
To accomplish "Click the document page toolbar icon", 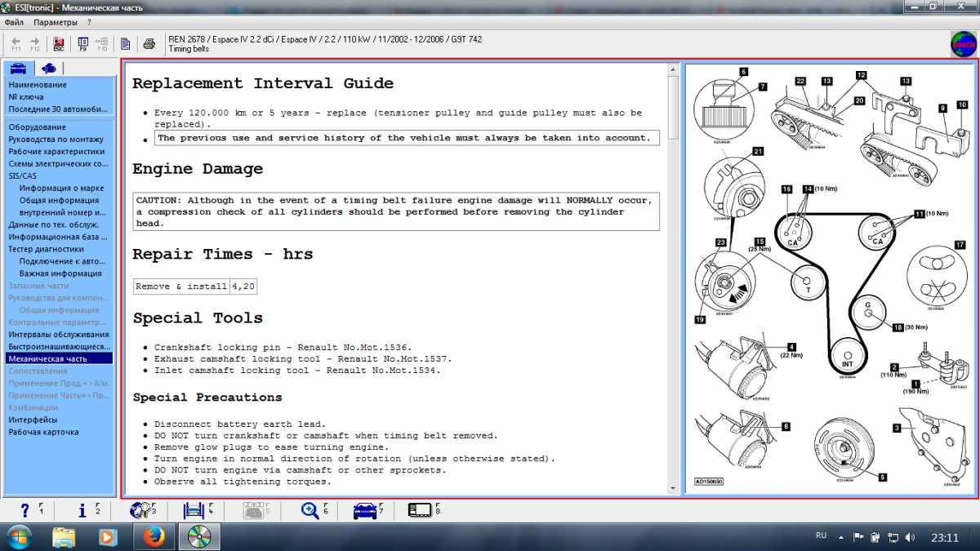I will [x=126, y=43].
